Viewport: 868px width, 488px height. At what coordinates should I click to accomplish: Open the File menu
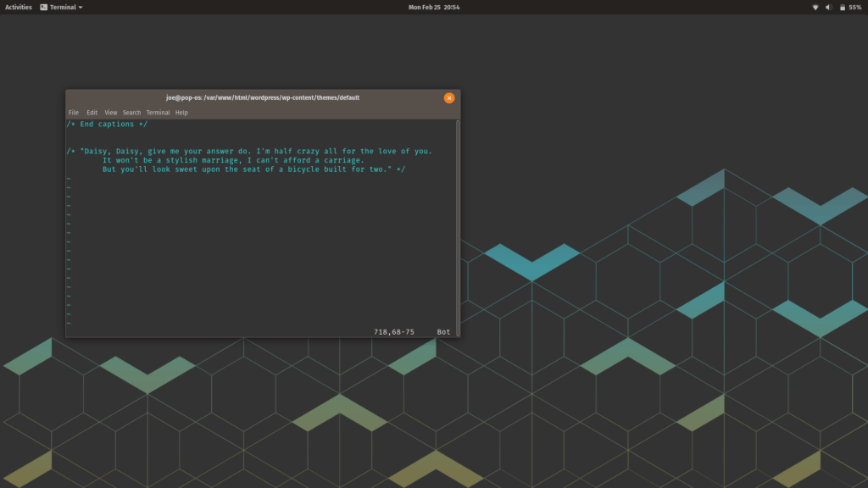(74, 112)
